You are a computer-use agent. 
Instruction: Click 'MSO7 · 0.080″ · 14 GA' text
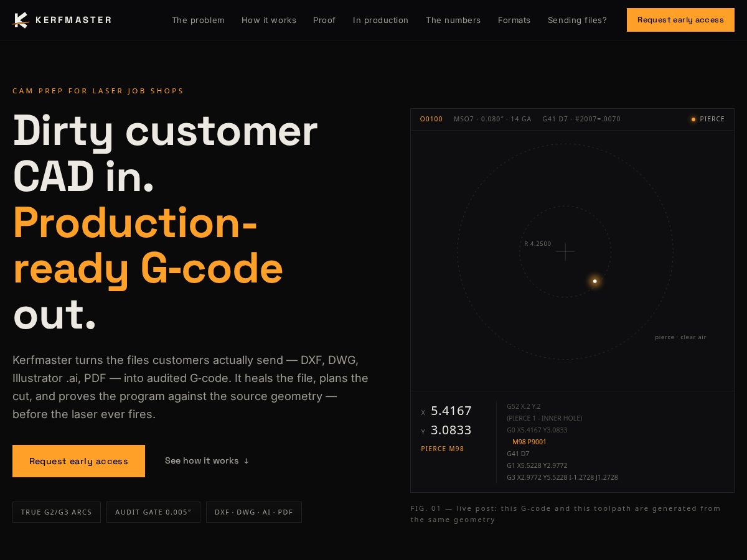(492, 119)
